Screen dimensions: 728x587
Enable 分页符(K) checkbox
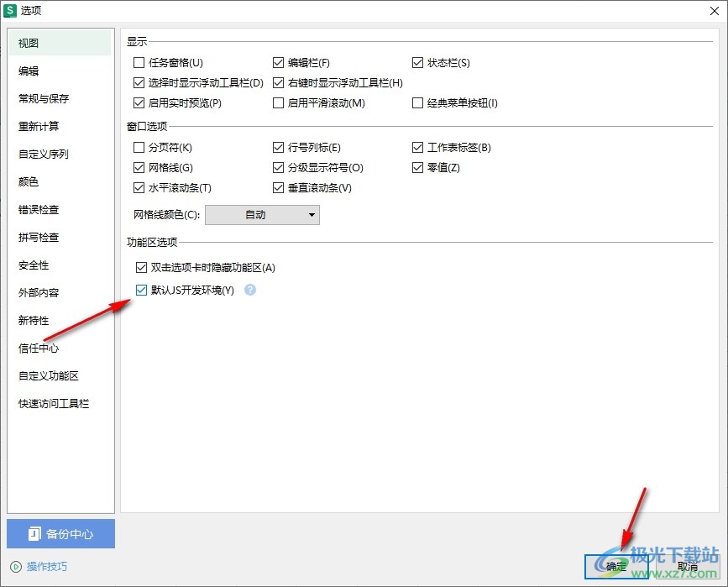click(139, 147)
